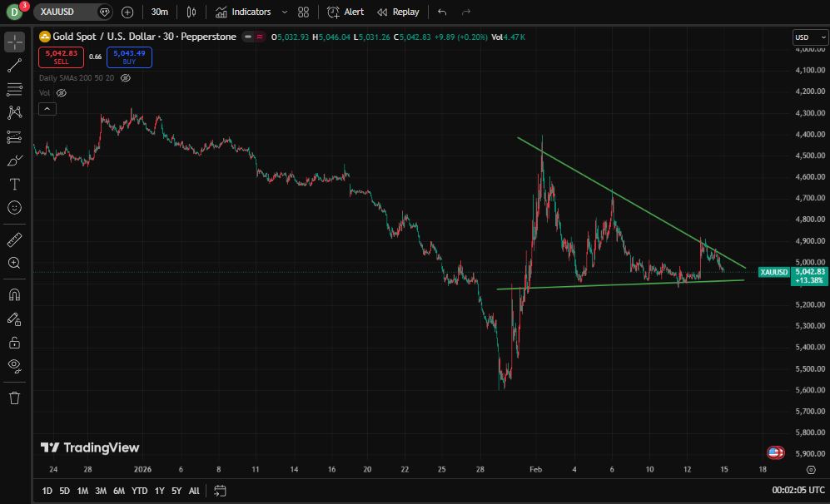Open the user profile avatar menu

(x=14, y=12)
